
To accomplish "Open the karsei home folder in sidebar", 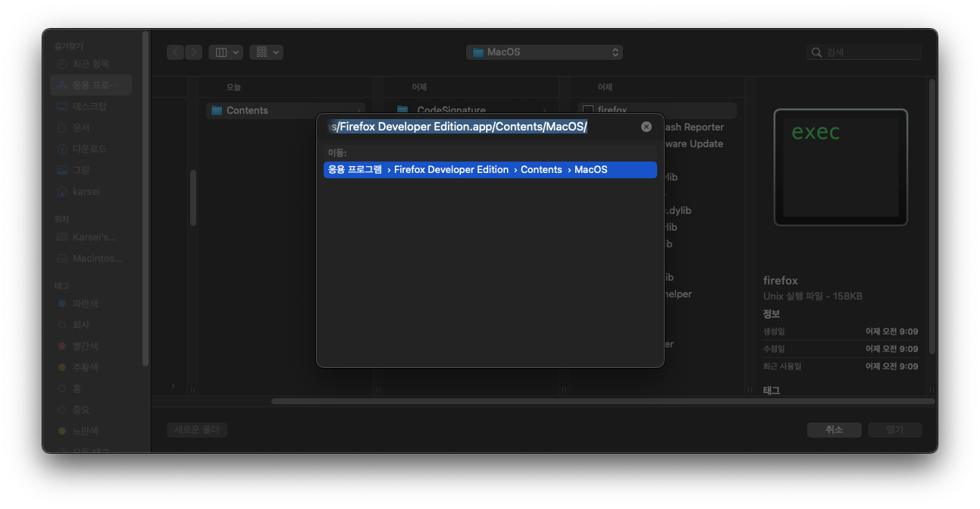I will tap(91, 191).
